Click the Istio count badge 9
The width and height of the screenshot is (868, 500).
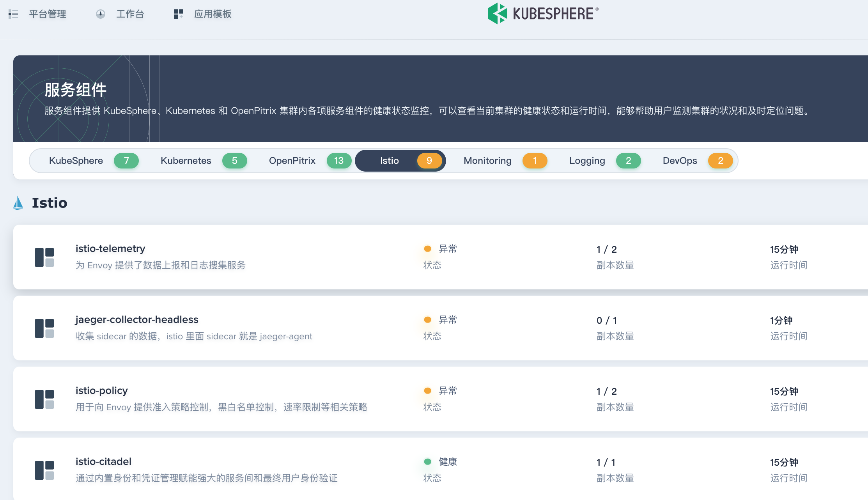(429, 161)
